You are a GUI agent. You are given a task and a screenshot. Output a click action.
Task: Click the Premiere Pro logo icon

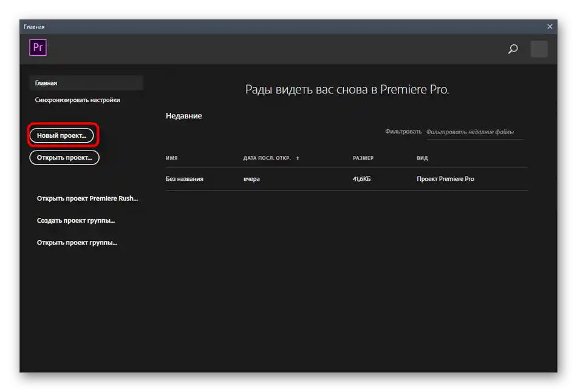pos(38,47)
